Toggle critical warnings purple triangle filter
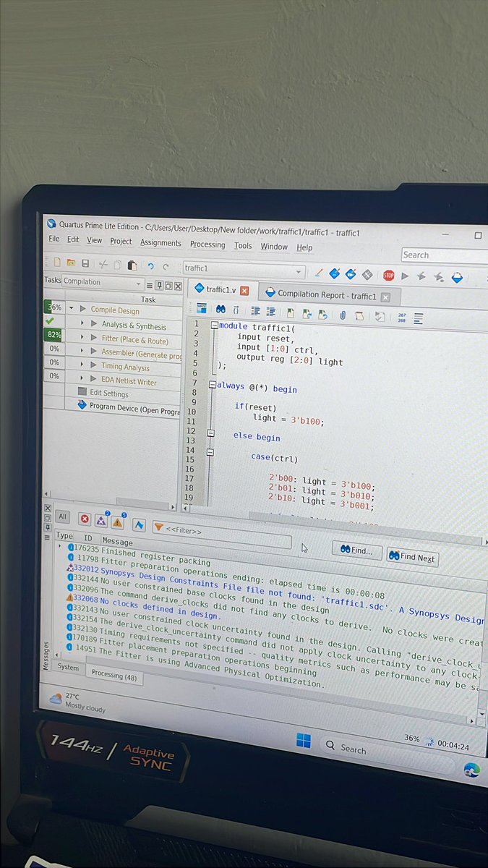The image size is (488, 868). [101, 520]
